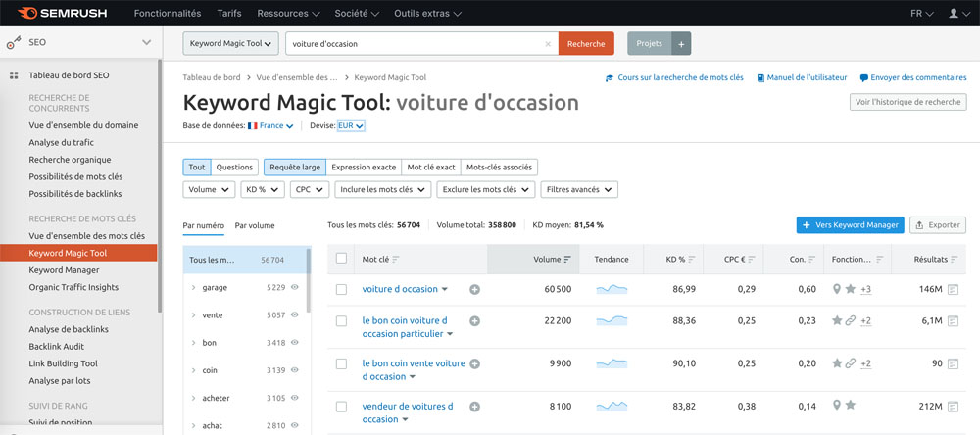Click the location pin icon in 8 100 row
The image size is (980, 435).
837,405
